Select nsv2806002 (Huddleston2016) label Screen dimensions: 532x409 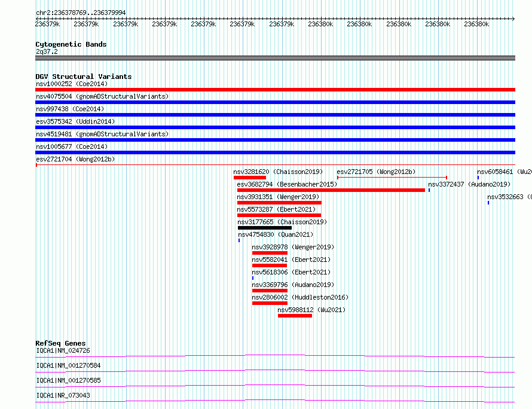tap(300, 297)
